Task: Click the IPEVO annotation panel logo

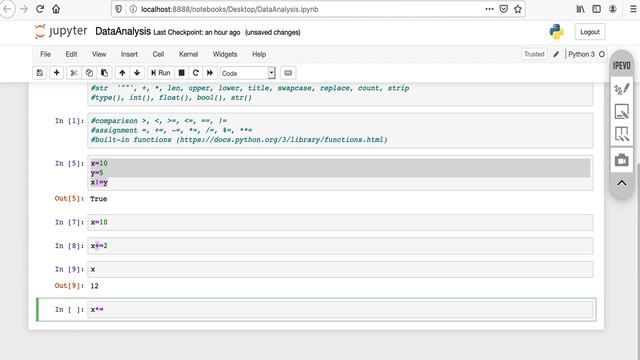Action: coord(621,65)
